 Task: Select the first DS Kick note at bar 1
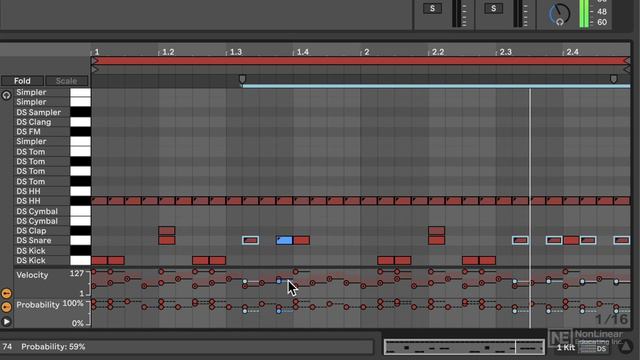tap(99, 260)
